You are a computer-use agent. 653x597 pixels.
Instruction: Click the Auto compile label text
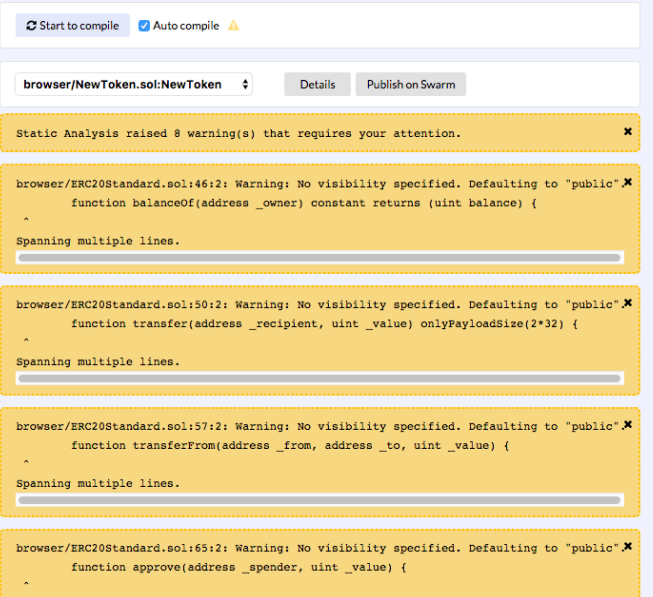[186, 26]
